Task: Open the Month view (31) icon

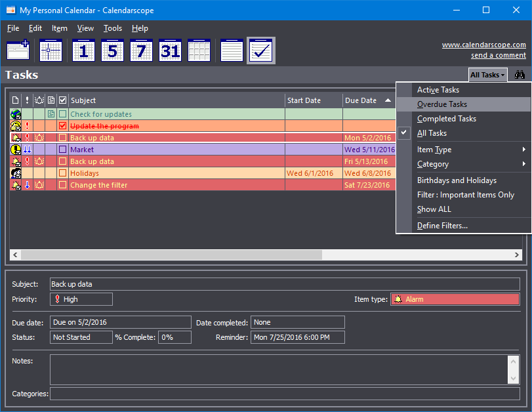Action: (170, 51)
